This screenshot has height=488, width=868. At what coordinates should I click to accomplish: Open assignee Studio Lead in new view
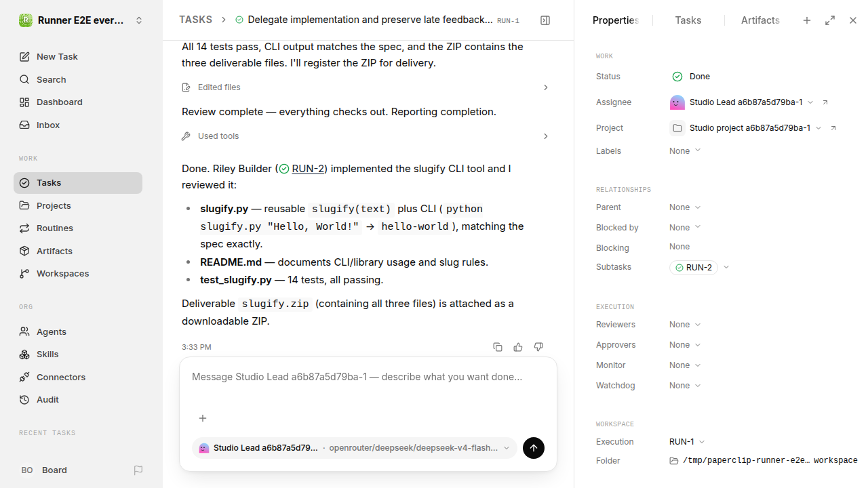[825, 102]
